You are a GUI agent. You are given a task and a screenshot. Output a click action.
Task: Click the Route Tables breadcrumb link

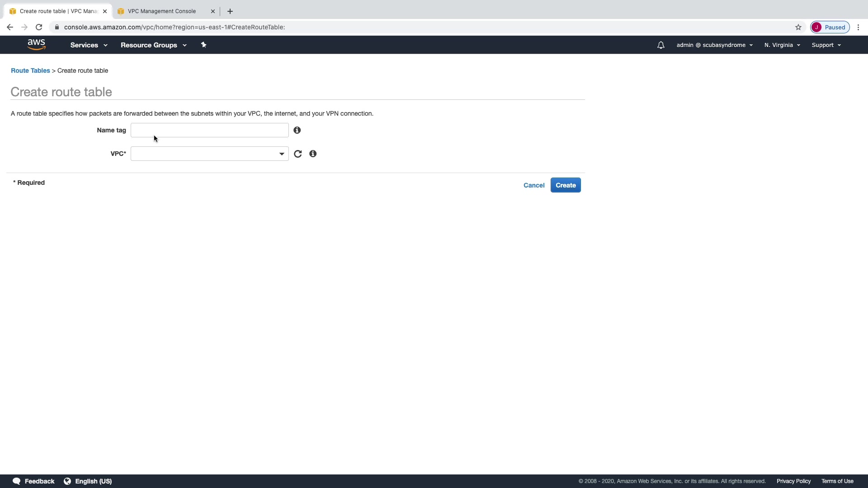(30, 70)
